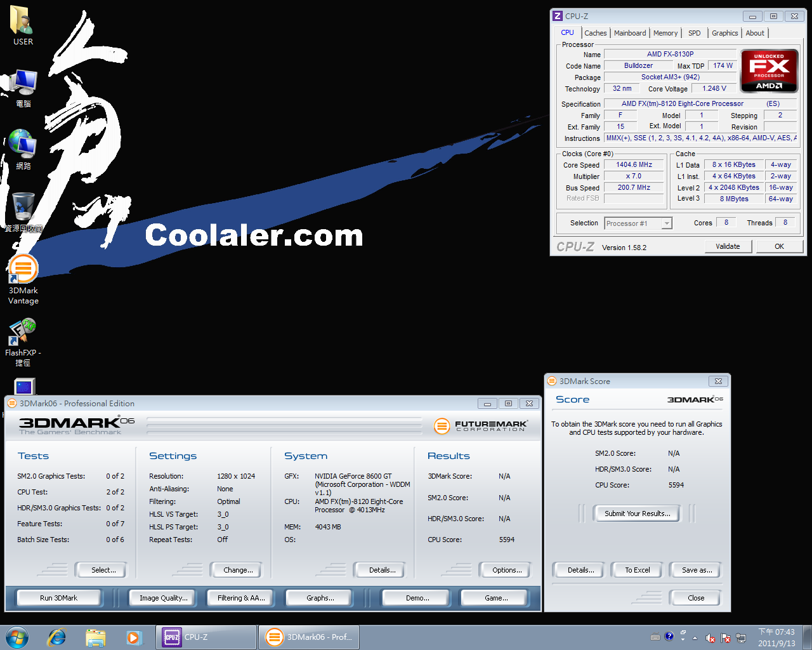Click the AMD FX Unlocked processor logo
Viewport: 812px width, 650px height.
[769, 72]
